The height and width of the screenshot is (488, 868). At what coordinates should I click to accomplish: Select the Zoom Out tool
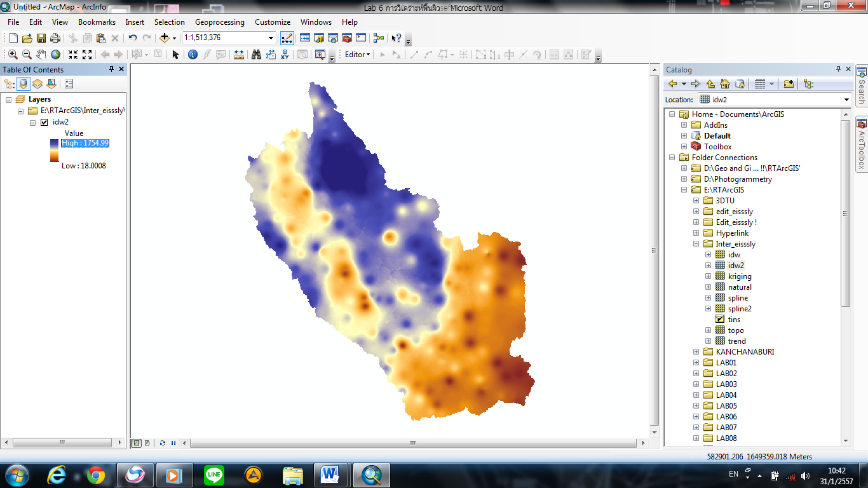[27, 55]
